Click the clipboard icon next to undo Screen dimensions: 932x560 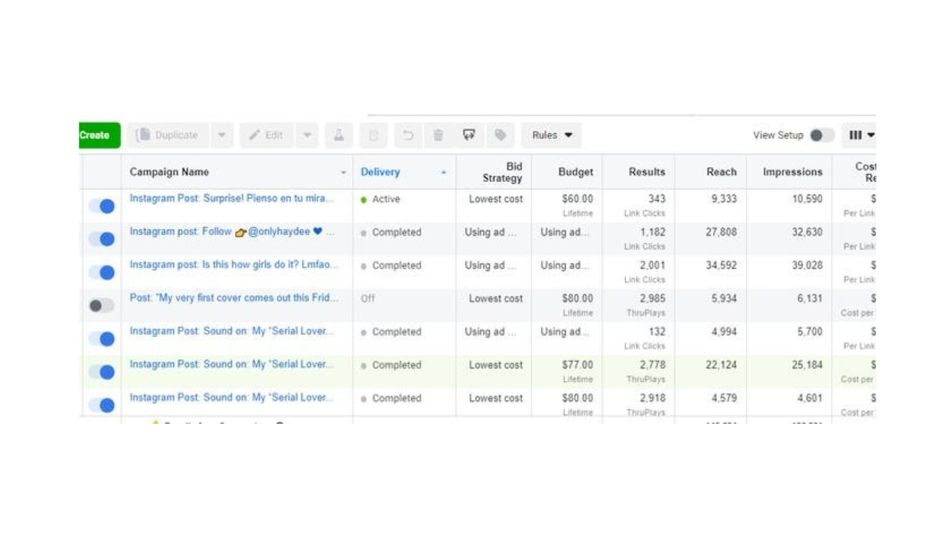[373, 135]
